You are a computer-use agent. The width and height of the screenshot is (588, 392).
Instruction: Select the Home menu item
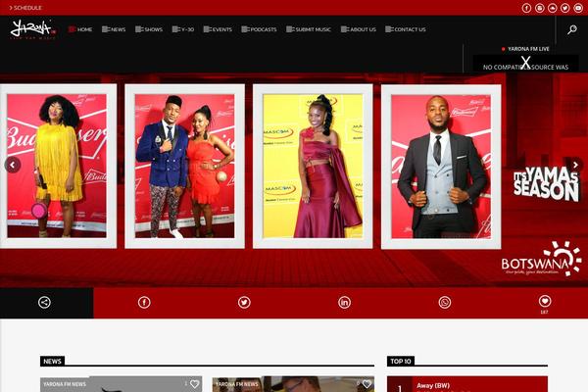pos(80,29)
